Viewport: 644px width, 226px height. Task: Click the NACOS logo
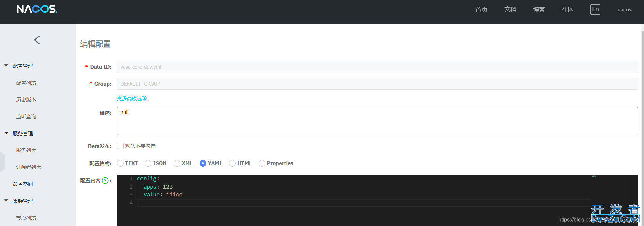[x=37, y=9]
